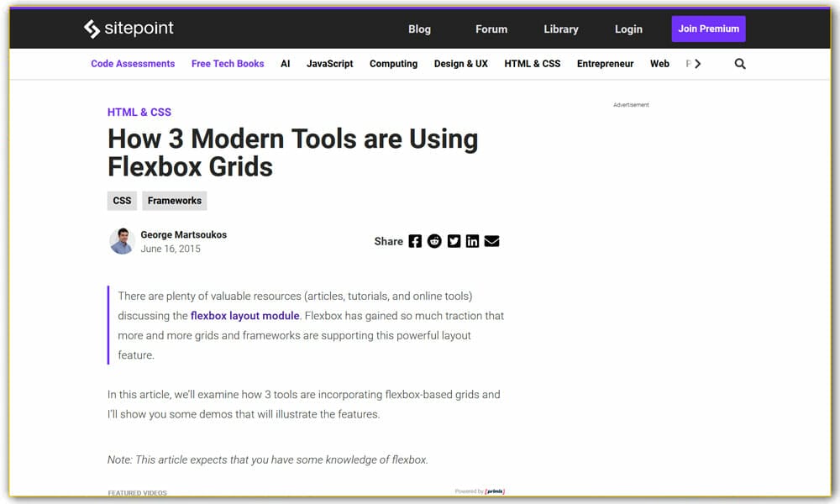Viewport: 840px width, 504px height.
Task: Click the CSS tag
Action: tap(122, 201)
